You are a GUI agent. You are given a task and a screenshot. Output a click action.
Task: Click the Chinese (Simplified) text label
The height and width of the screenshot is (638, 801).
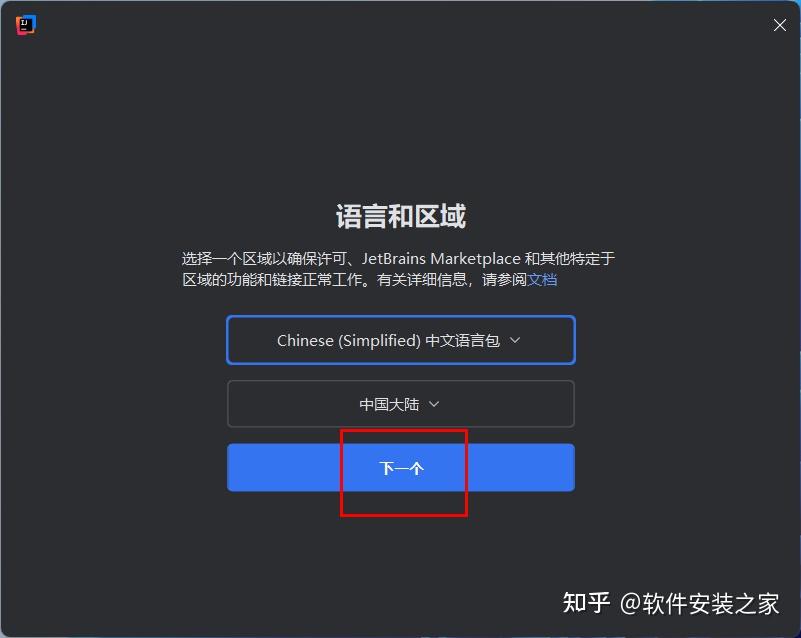click(x=349, y=340)
